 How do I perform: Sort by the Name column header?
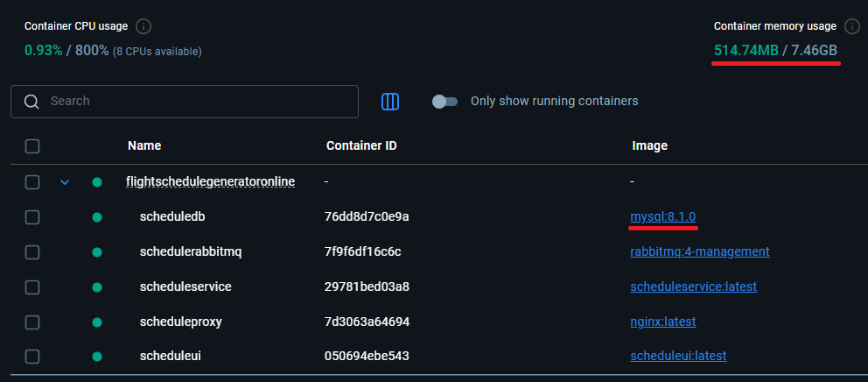coord(144,146)
